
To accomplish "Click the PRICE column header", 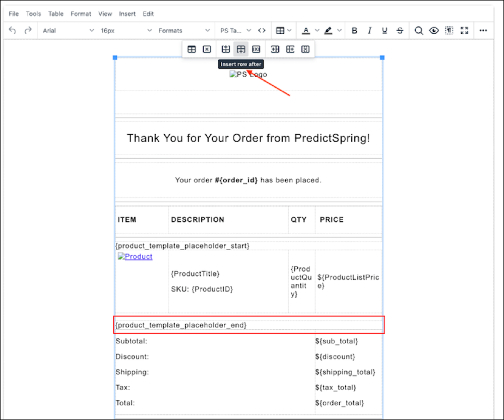I will pos(332,220).
